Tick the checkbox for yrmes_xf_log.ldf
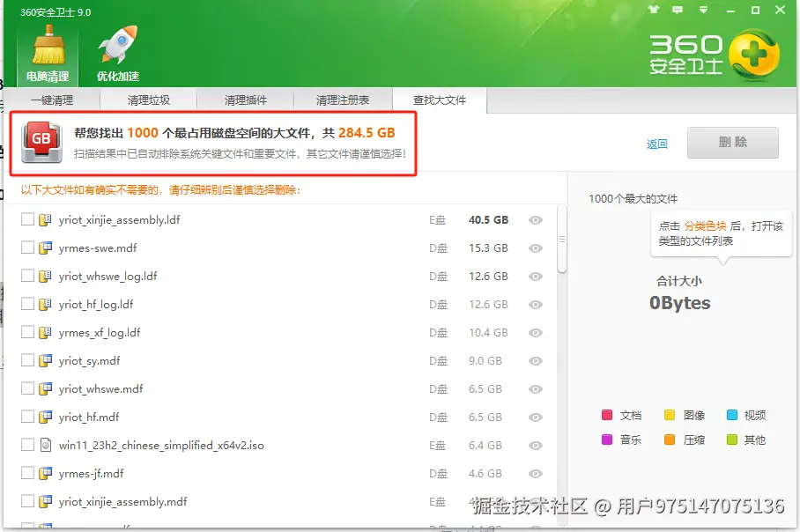The height and width of the screenshot is (532, 800). [x=27, y=332]
